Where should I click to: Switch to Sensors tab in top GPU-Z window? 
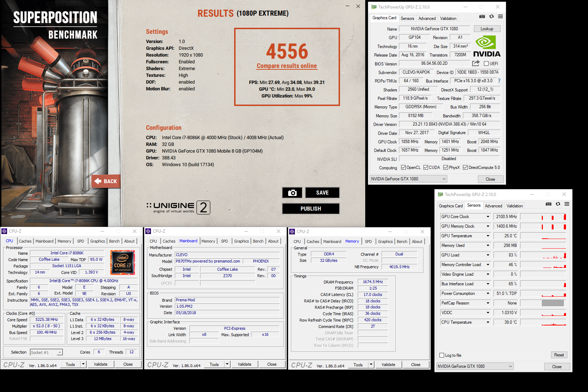407,18
